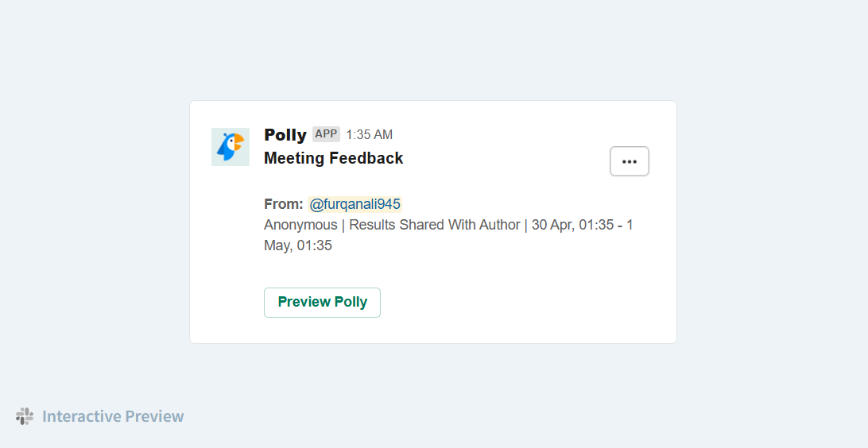The height and width of the screenshot is (448, 868).
Task: Click Results Shared With Author text
Action: tap(435, 225)
